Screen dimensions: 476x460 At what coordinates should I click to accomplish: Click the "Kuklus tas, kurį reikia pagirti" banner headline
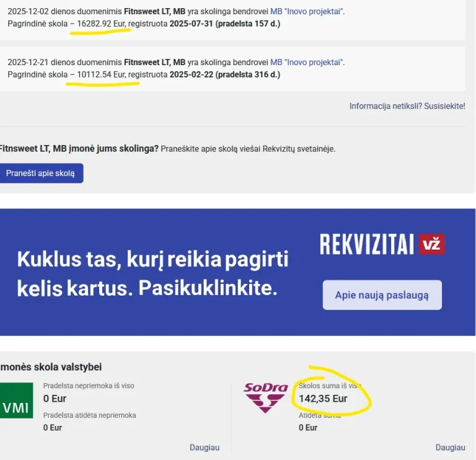152,259
